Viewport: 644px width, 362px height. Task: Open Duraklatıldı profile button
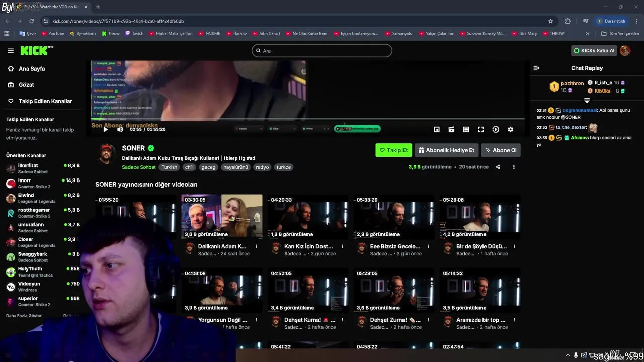[611, 21]
